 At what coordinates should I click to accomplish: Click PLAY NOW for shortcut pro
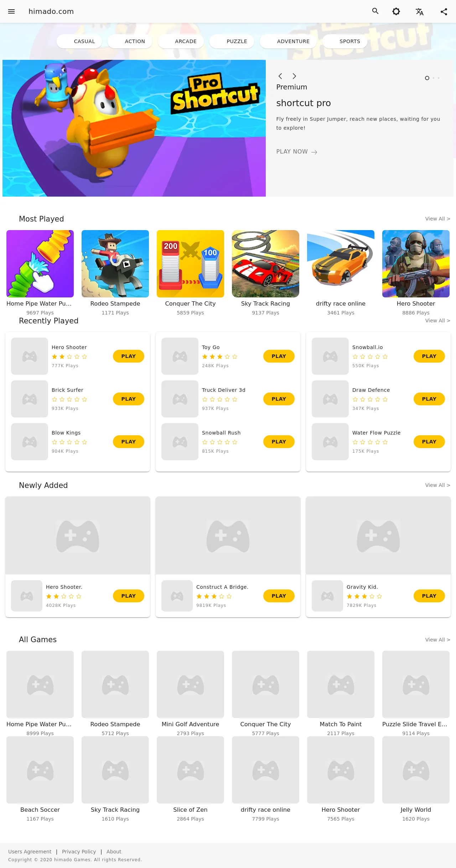[x=297, y=152]
